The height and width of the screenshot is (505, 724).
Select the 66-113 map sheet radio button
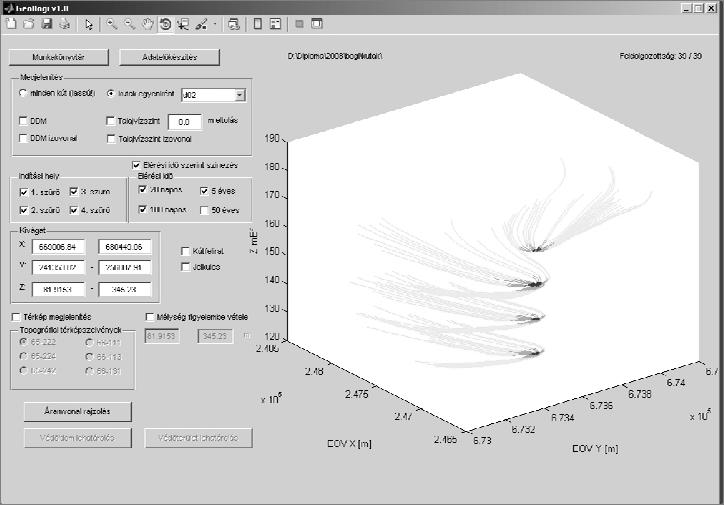90,356
